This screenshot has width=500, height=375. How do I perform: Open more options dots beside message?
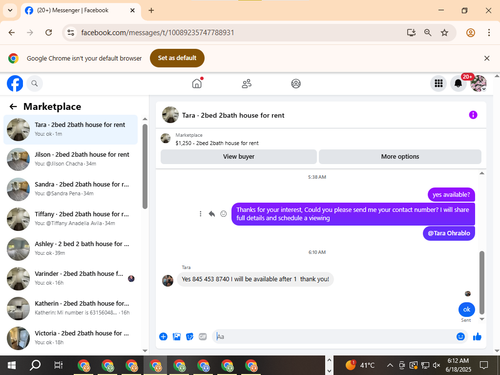200,214
